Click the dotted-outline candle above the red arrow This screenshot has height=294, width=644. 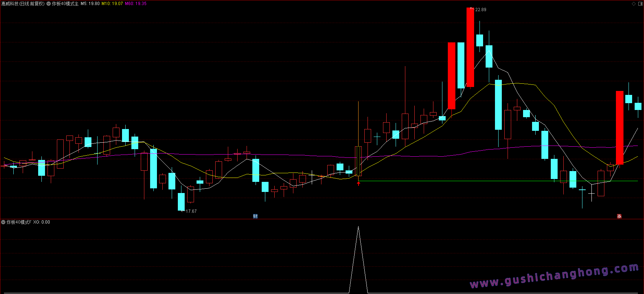(x=358, y=161)
